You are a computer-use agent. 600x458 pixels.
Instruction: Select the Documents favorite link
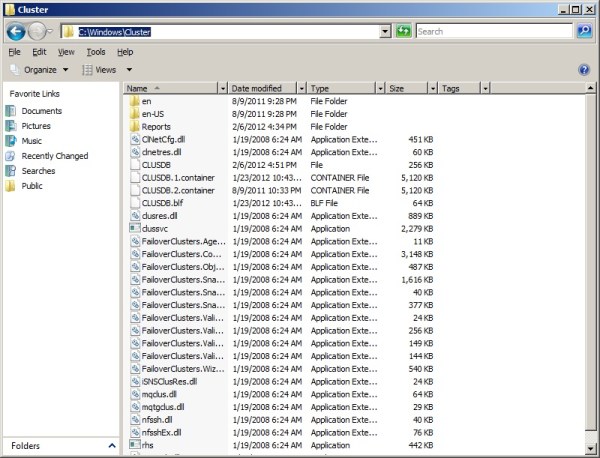[41, 111]
